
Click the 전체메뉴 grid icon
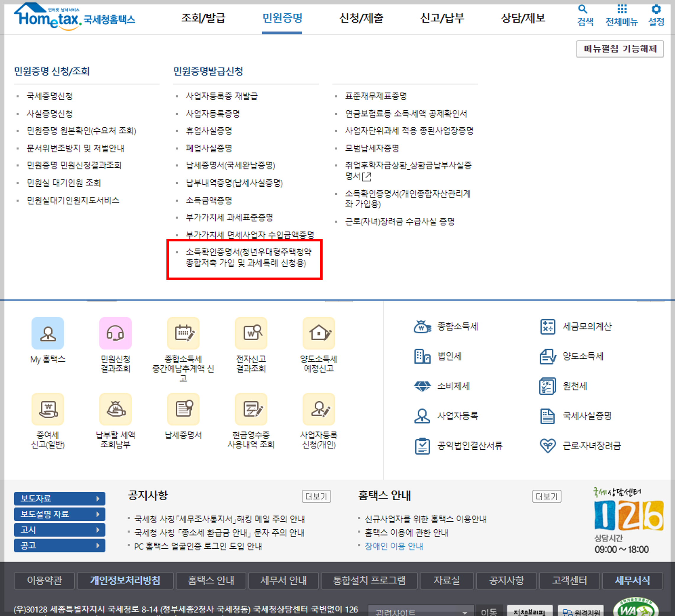click(x=621, y=9)
